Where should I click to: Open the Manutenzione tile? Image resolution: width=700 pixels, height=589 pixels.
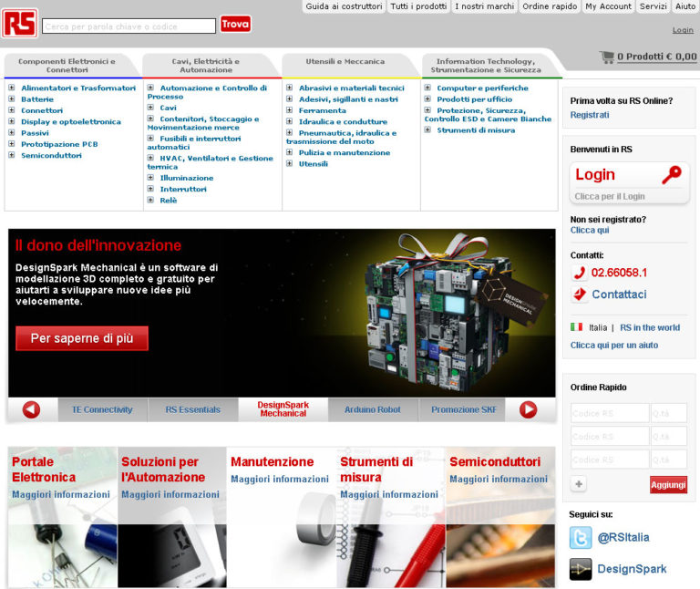click(x=282, y=517)
